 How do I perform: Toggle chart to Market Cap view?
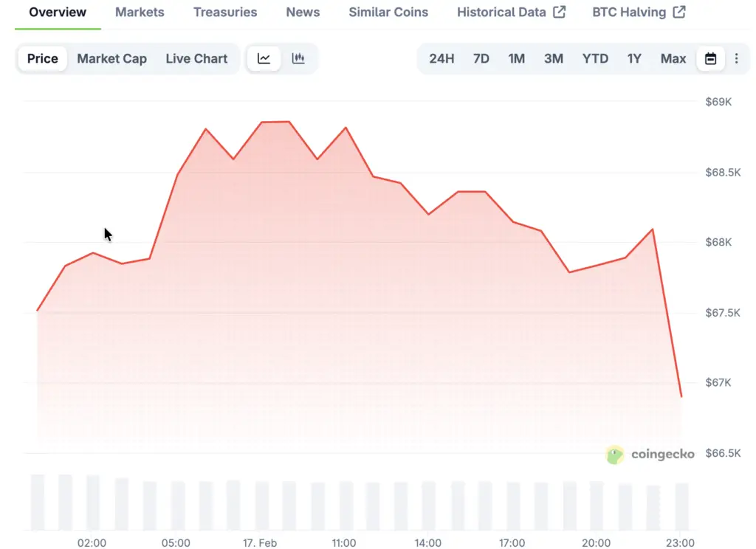tap(111, 59)
